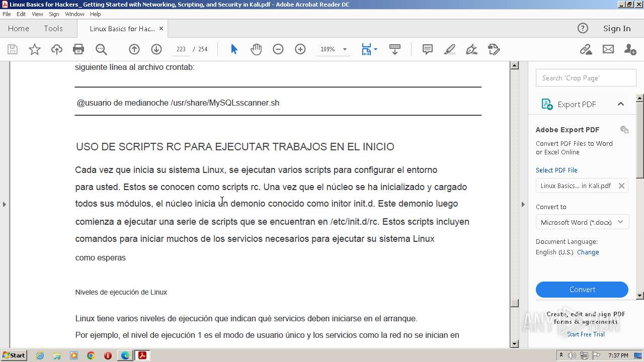Go to next page arrow

(x=156, y=49)
